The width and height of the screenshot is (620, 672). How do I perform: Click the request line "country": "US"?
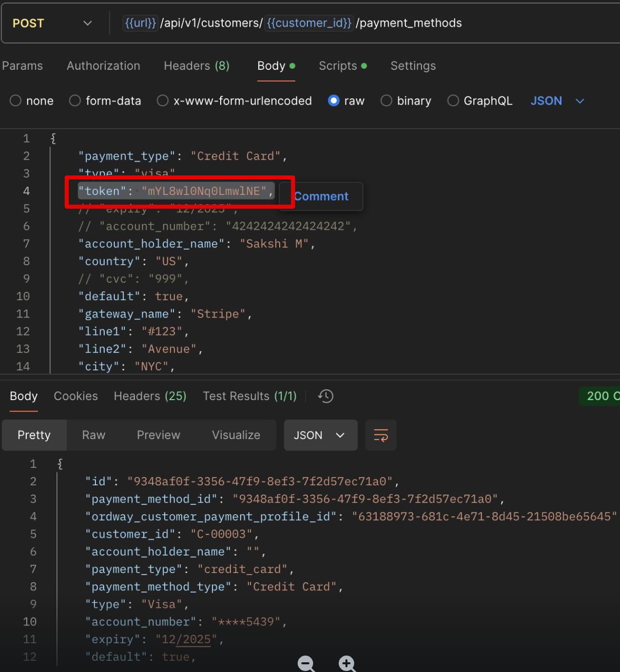tap(133, 261)
